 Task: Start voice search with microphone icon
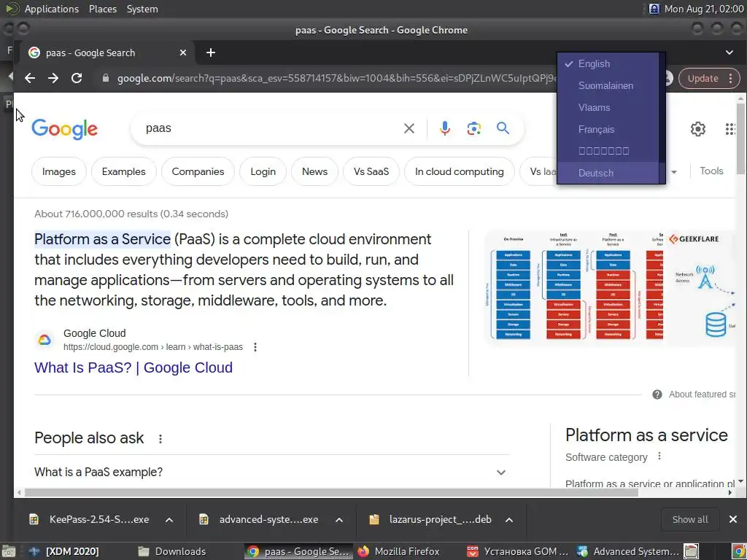[444, 128]
